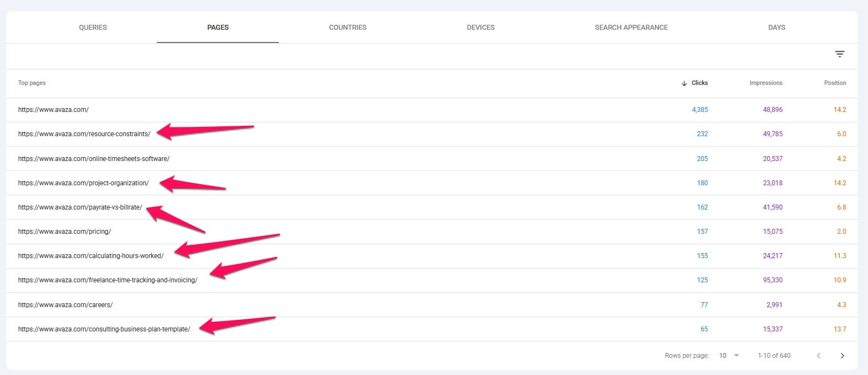Viewport: 868px width, 375px height.
Task: Select the resource-constraints URL row
Action: (432, 134)
